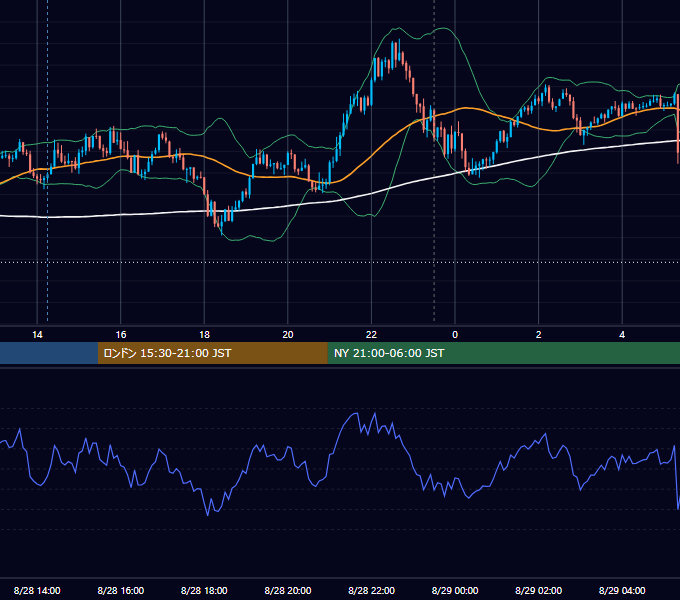Click the 8/28 14:00 time label
The height and width of the screenshot is (600, 680).
[37, 590]
